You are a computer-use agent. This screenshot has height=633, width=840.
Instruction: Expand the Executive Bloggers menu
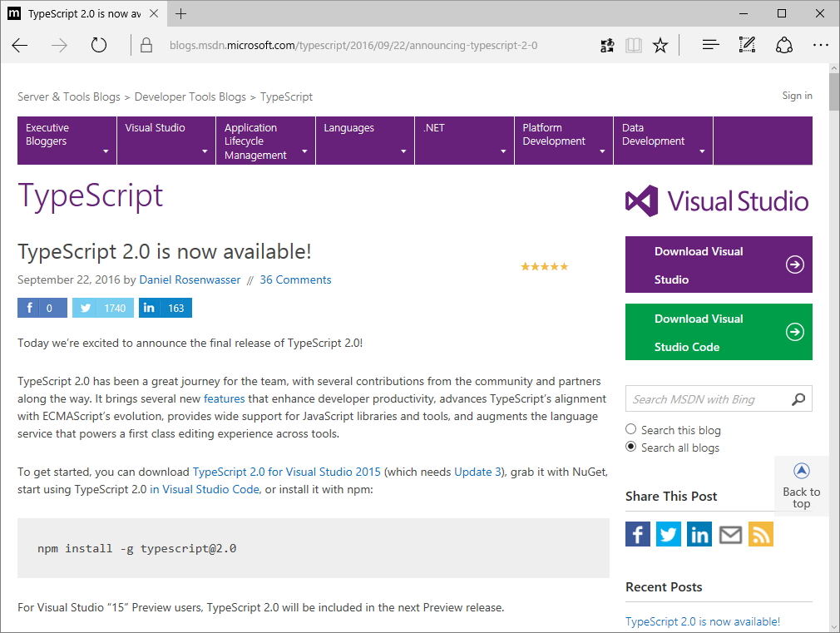(67, 141)
